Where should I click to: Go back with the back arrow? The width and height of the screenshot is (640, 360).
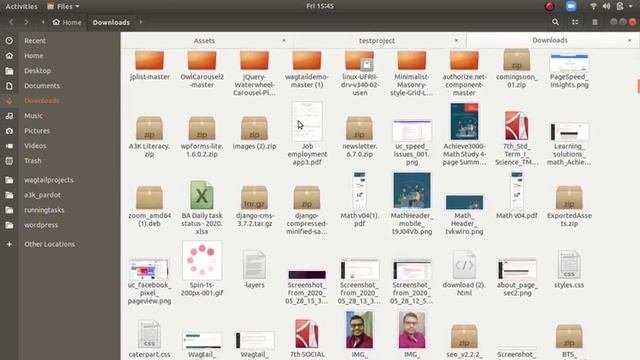11,22
